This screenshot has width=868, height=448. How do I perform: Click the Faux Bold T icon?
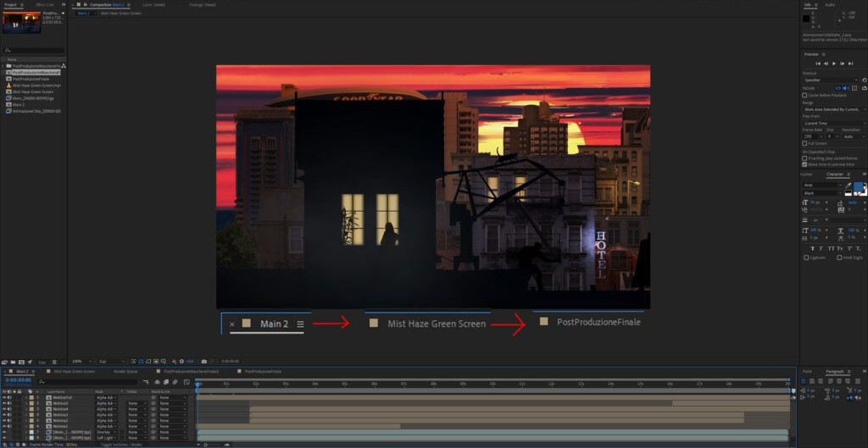coord(813,248)
